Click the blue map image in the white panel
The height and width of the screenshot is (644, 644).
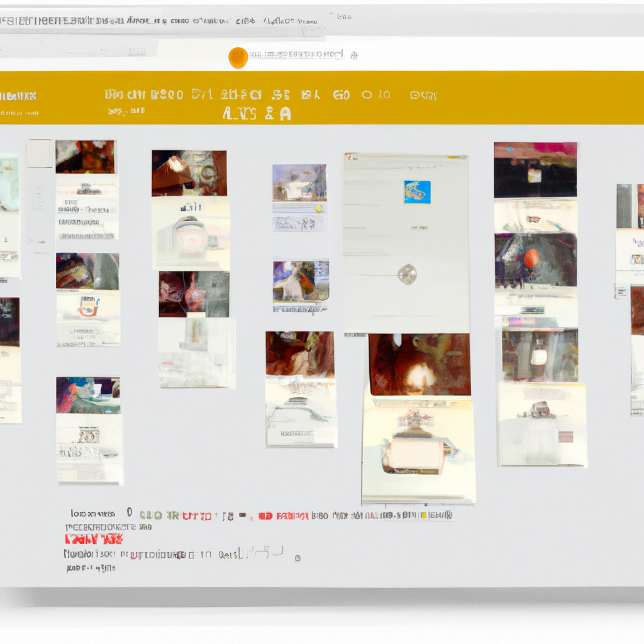[417, 192]
